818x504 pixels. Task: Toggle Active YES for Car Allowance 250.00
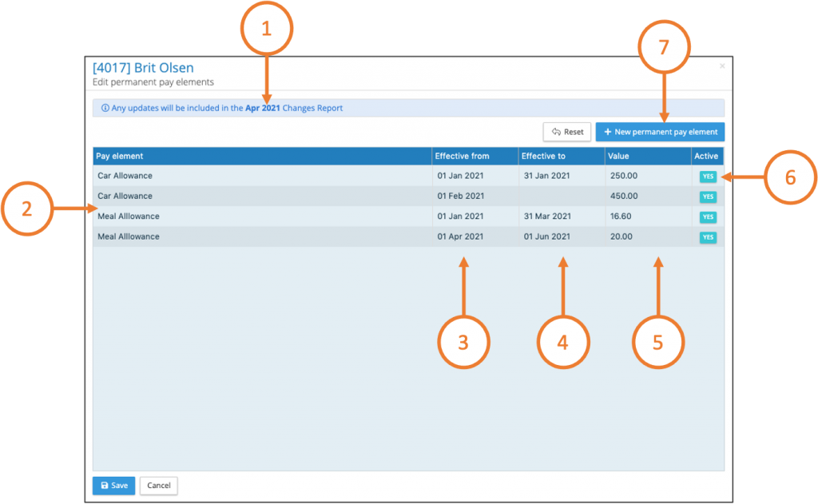coord(708,177)
